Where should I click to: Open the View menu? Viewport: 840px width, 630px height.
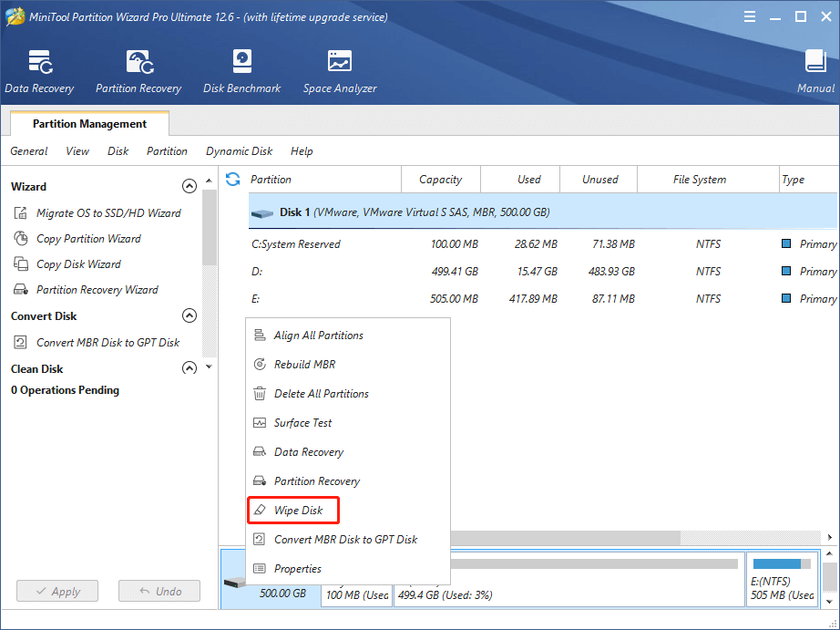tap(77, 151)
